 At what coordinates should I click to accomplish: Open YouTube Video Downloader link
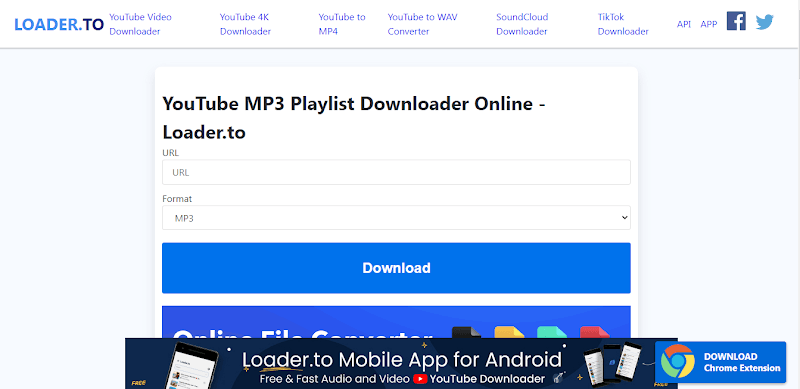coord(140,24)
